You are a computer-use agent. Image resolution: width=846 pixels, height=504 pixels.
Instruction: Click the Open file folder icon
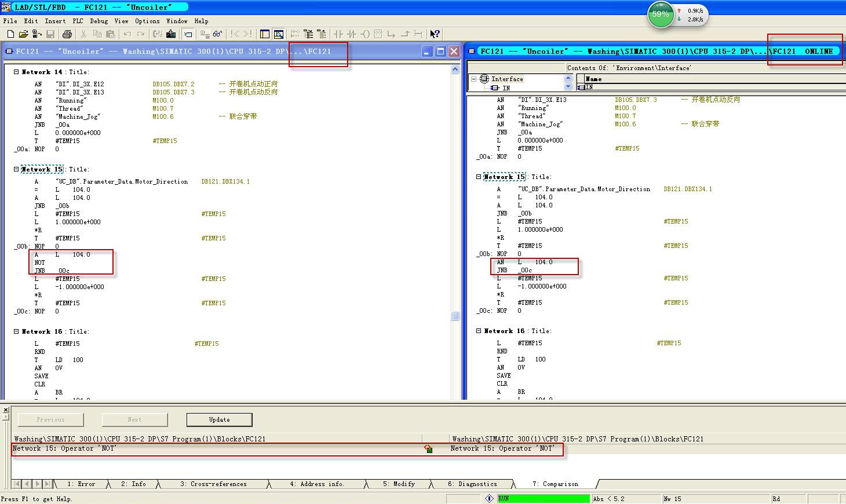[x=24, y=34]
